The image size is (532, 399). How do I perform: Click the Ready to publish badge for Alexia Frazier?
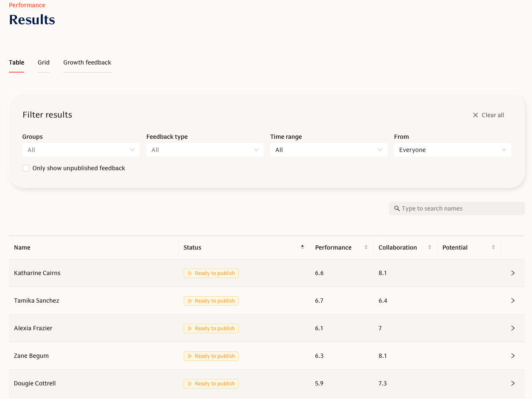(211, 328)
